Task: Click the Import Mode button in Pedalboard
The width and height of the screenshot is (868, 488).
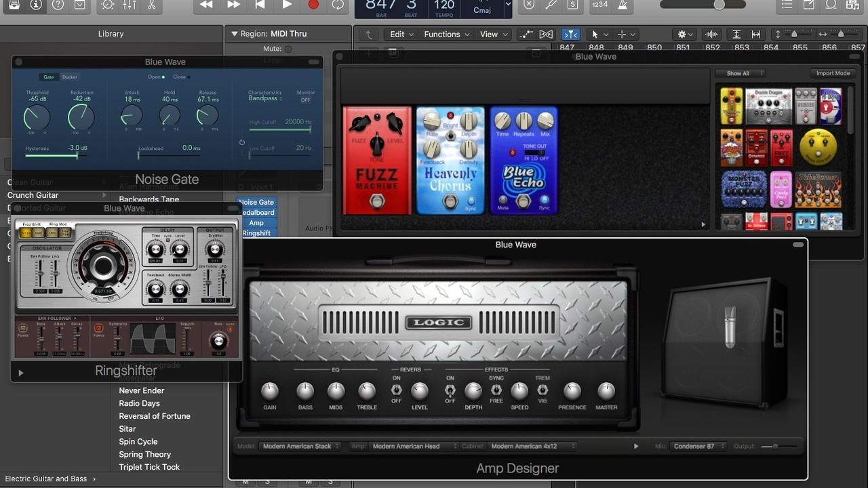Action: pos(832,73)
